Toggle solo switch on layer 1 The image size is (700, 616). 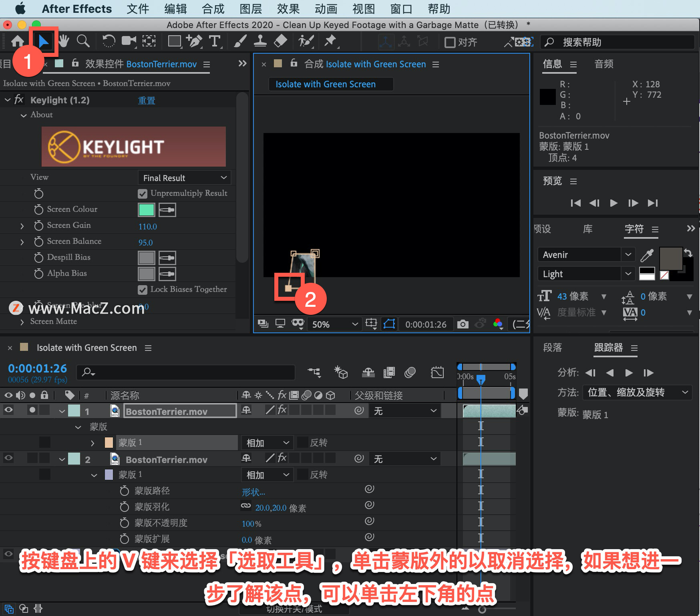(x=32, y=410)
